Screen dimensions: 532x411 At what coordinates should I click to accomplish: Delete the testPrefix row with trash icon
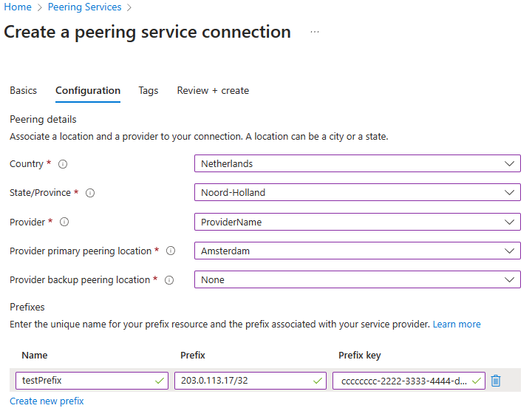(x=496, y=381)
